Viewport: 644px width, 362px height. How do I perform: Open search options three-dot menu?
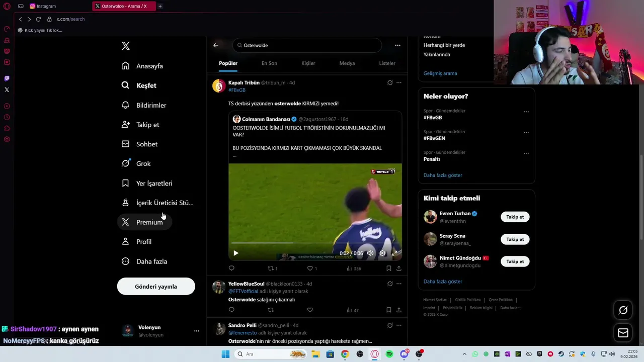pyautogui.click(x=397, y=45)
